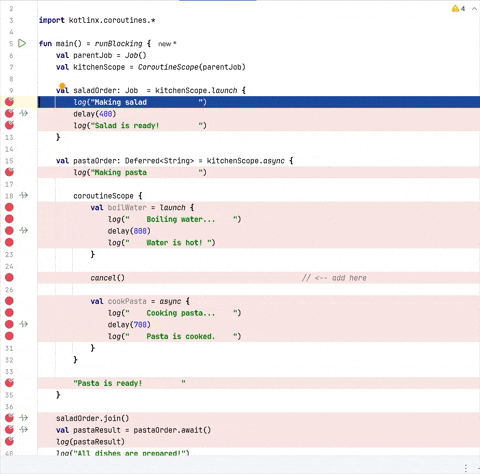Open the warnings indicator showing 4 problems

(x=458, y=9)
